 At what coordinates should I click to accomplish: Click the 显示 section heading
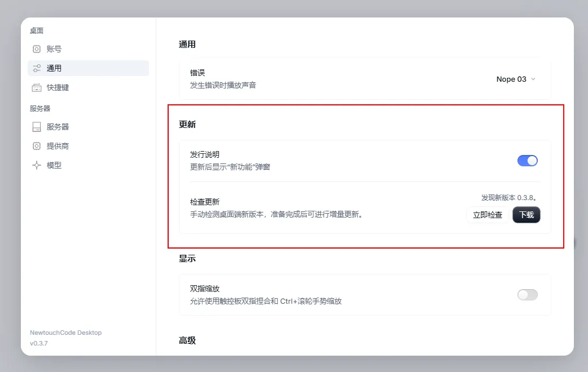[187, 259]
